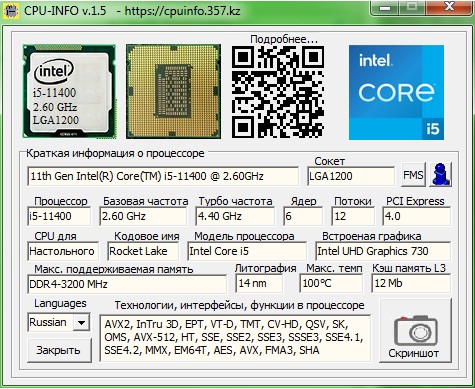This screenshot has width=475, height=389.
Task: Click the CPU для field Настольного
Action: (x=63, y=251)
